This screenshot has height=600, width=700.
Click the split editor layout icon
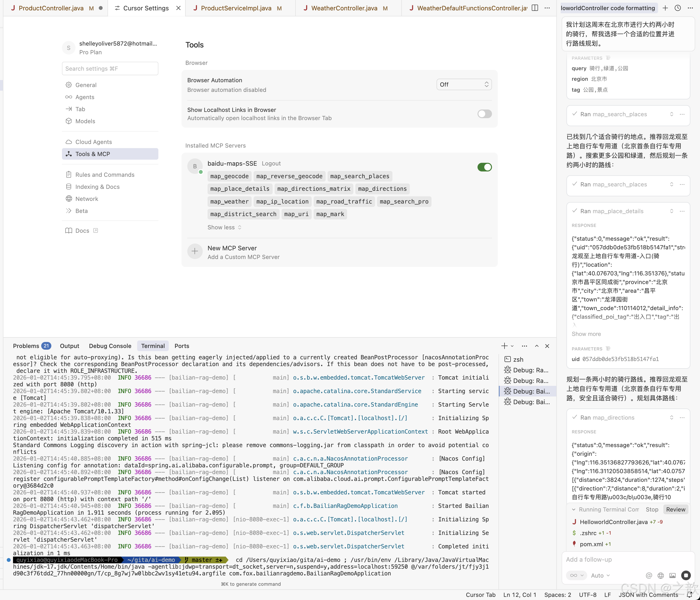[535, 8]
